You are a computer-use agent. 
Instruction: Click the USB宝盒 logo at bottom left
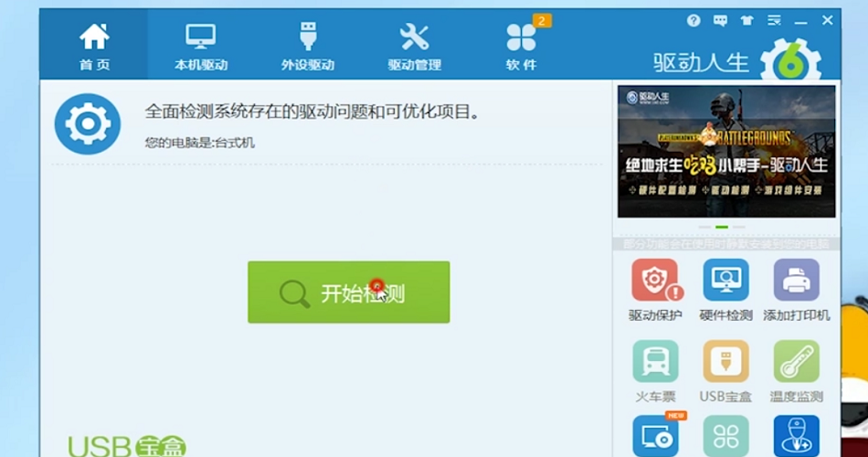(x=127, y=446)
